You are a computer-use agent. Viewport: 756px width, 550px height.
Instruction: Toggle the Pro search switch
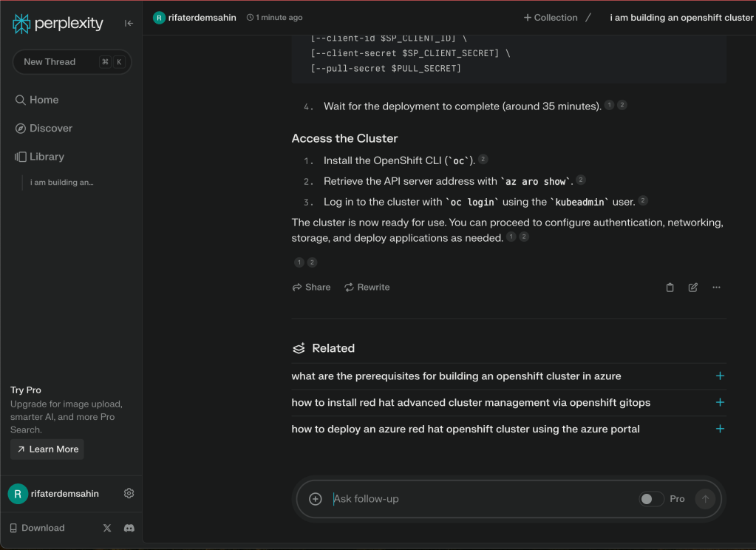(651, 499)
